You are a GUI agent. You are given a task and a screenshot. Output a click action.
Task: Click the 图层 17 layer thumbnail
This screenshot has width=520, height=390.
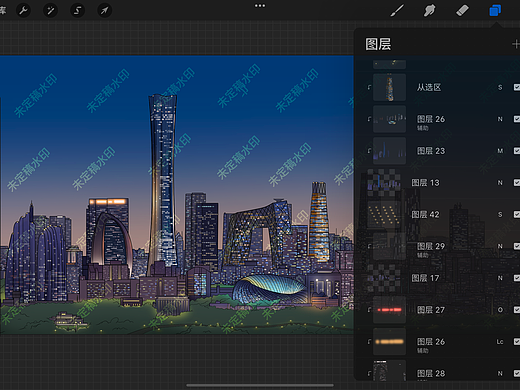pyautogui.click(x=384, y=278)
